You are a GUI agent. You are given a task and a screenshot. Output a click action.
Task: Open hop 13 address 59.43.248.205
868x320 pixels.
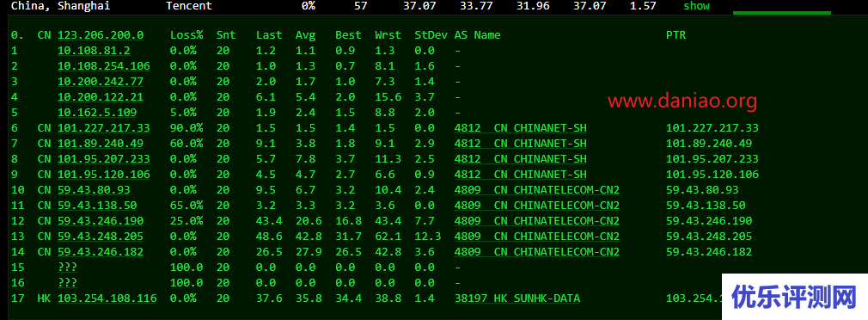coord(101,237)
